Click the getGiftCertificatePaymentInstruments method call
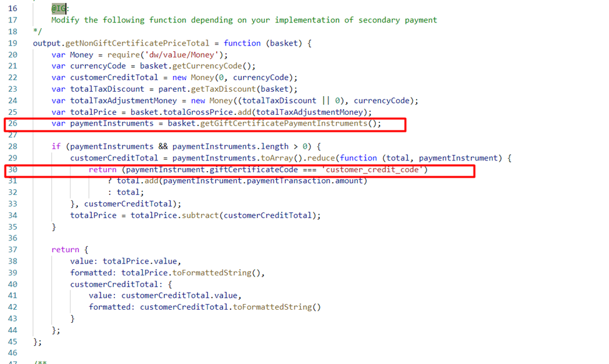This screenshot has width=609, height=364. tap(289, 124)
